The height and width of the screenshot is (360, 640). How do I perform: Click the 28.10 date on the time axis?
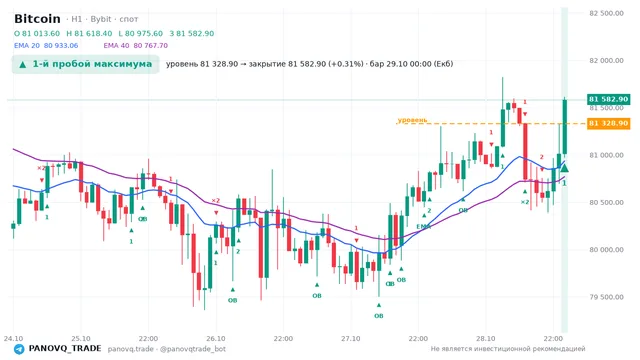tap(486, 338)
